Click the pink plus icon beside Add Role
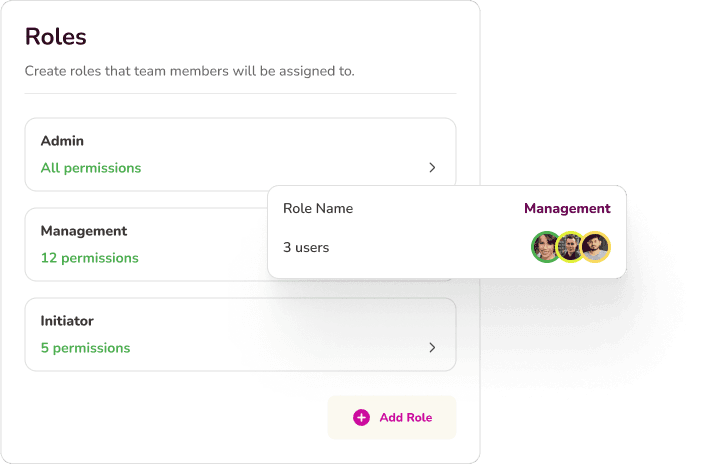711x464 pixels. tap(361, 417)
